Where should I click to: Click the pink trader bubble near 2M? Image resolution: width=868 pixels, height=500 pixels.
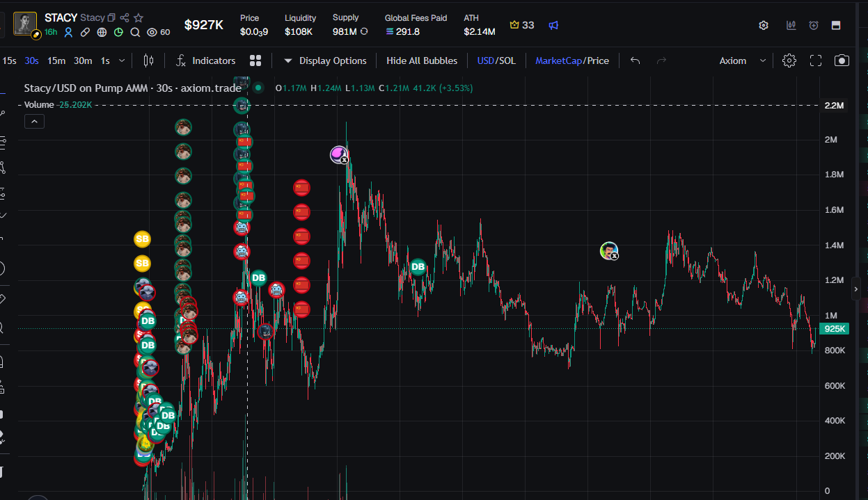[339, 154]
